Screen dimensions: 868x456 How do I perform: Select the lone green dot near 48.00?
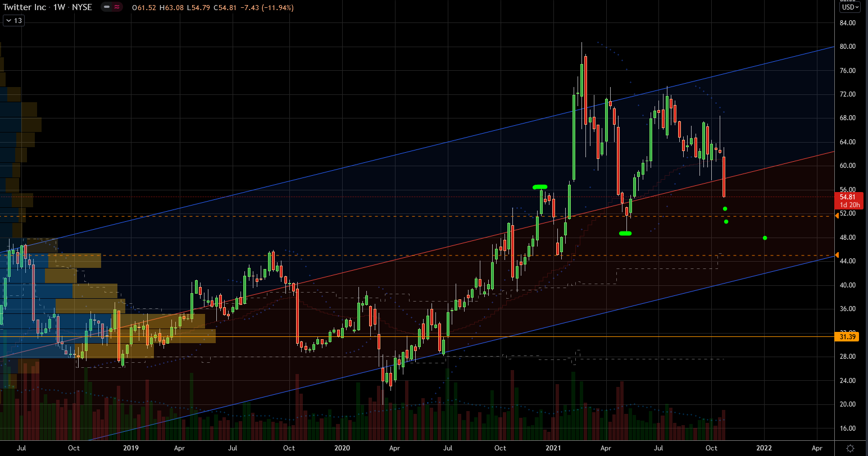(765, 238)
